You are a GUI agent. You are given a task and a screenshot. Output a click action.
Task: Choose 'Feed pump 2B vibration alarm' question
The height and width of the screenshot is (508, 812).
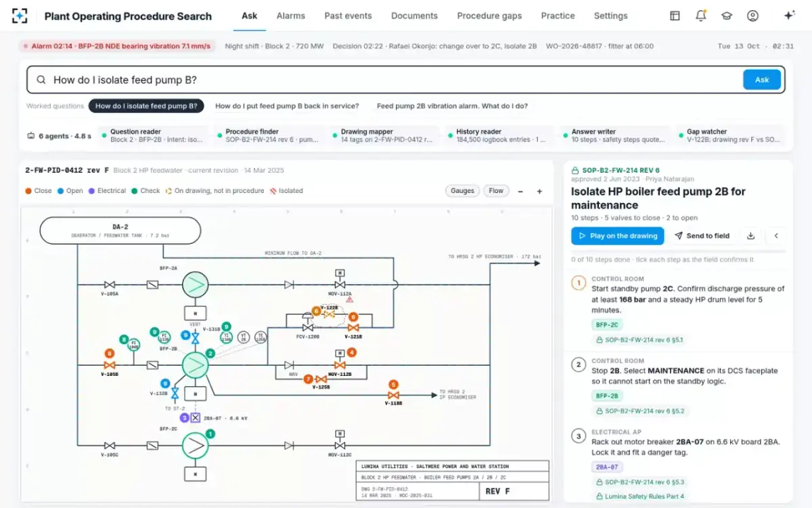coord(452,106)
